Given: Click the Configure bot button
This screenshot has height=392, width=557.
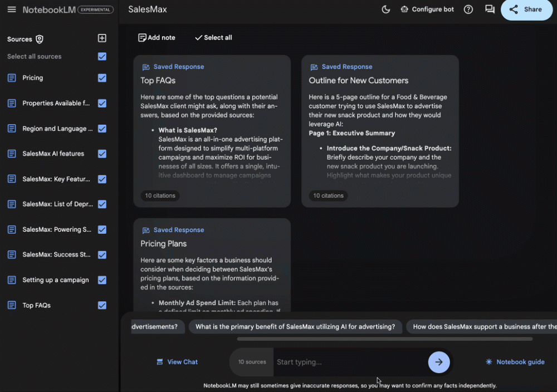Looking at the screenshot, I should coord(427,9).
